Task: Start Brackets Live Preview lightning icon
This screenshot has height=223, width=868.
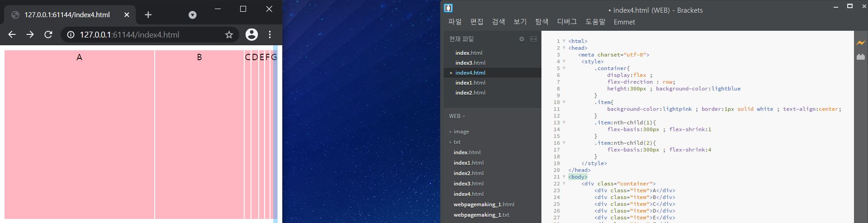Action: click(860, 43)
